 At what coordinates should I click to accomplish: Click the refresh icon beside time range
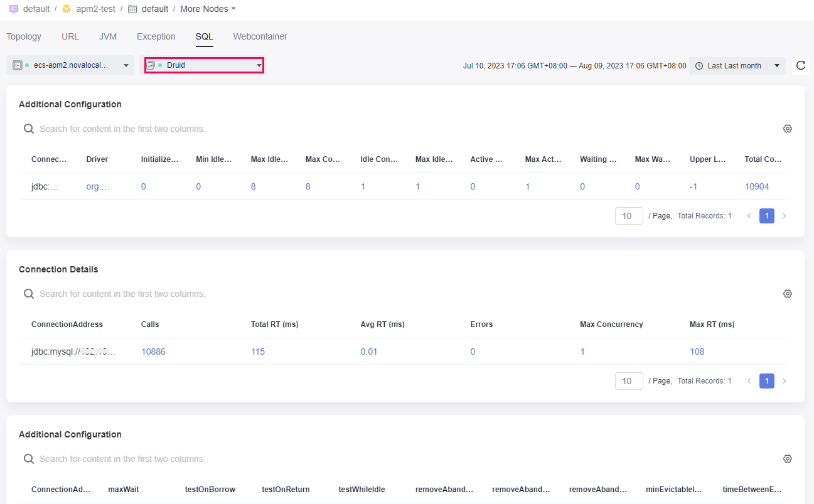coord(800,65)
